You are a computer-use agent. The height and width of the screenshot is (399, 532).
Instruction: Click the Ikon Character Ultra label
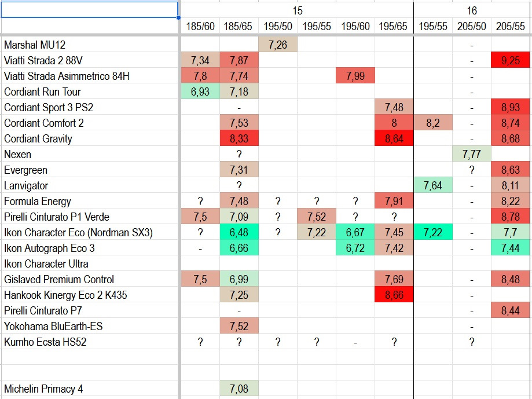tap(46, 263)
